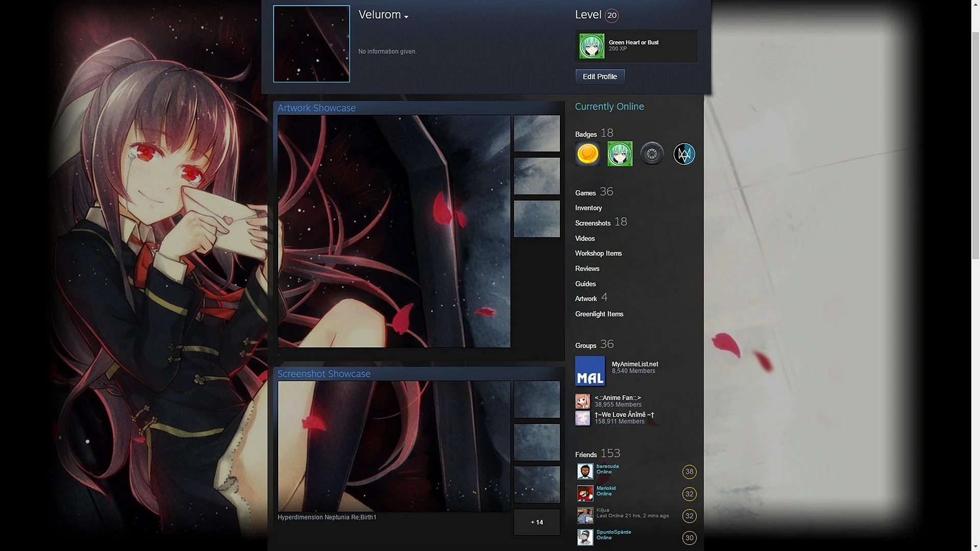Open the Badges 18 link
Viewport: 980px width, 551px height.
click(x=594, y=134)
